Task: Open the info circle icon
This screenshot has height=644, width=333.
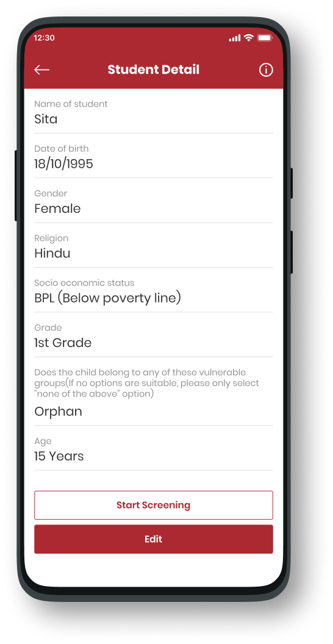Action: [x=266, y=70]
